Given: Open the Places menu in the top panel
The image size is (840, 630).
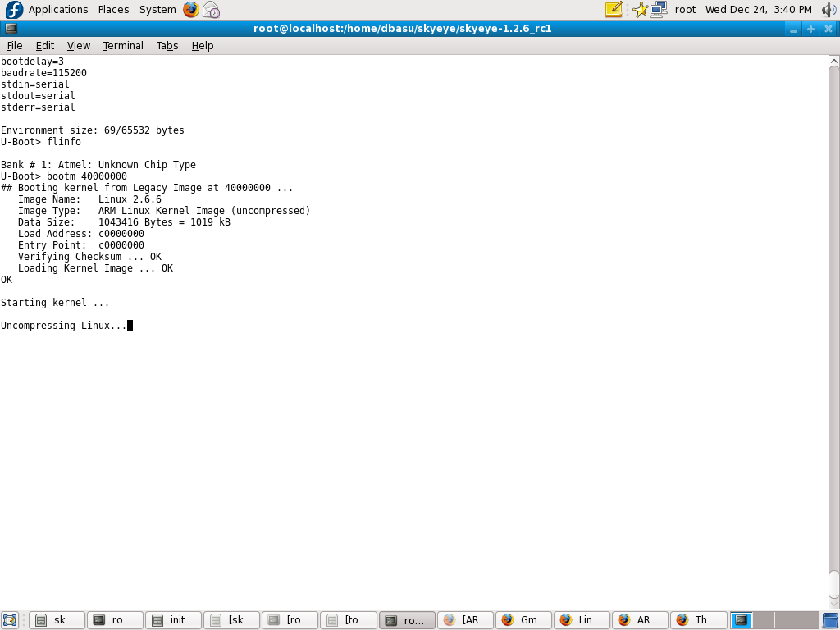Looking at the screenshot, I should 113,10.
